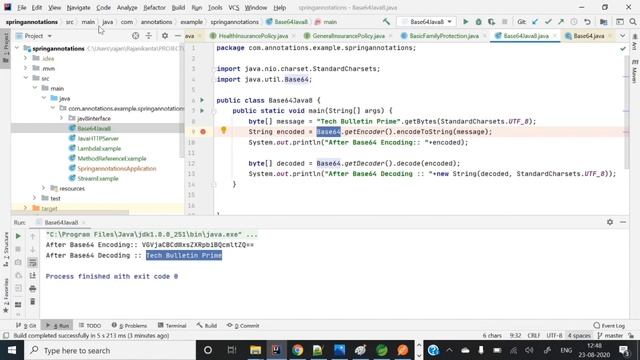This screenshot has height=360, width=640.
Task: Rerun program in the Run tool window
Action: pos(18,236)
